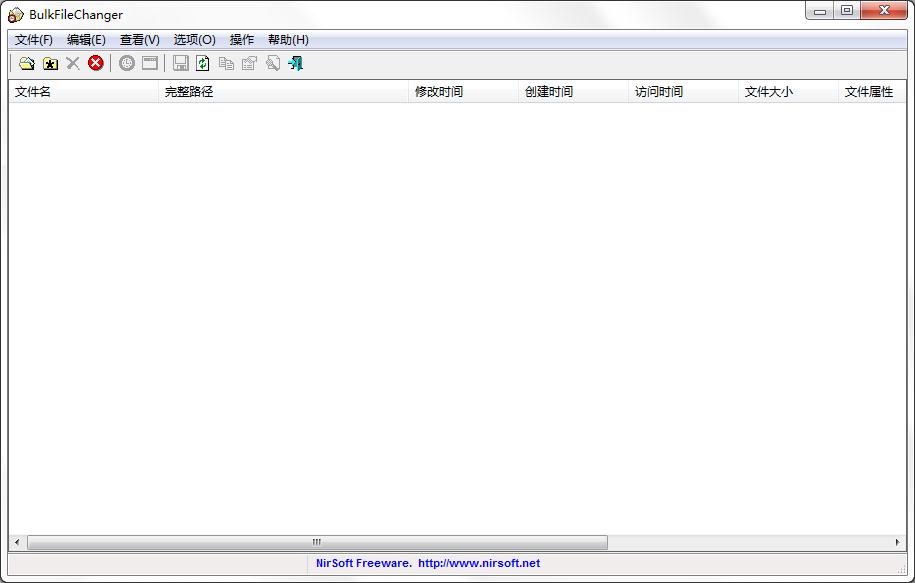Screen dimensions: 915x583
Task: Refresh the list with the green refresh icon
Action: pos(203,63)
